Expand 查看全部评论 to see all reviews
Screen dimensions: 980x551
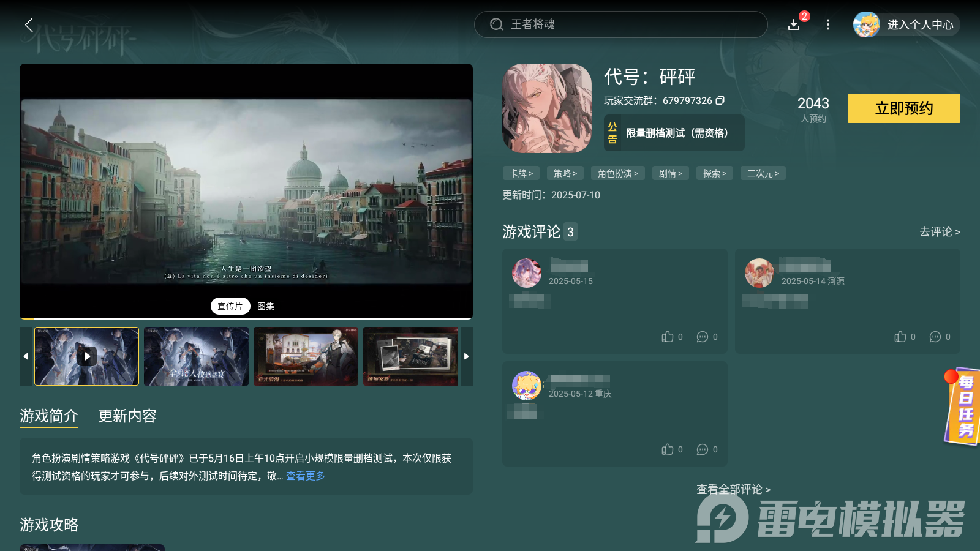click(733, 489)
